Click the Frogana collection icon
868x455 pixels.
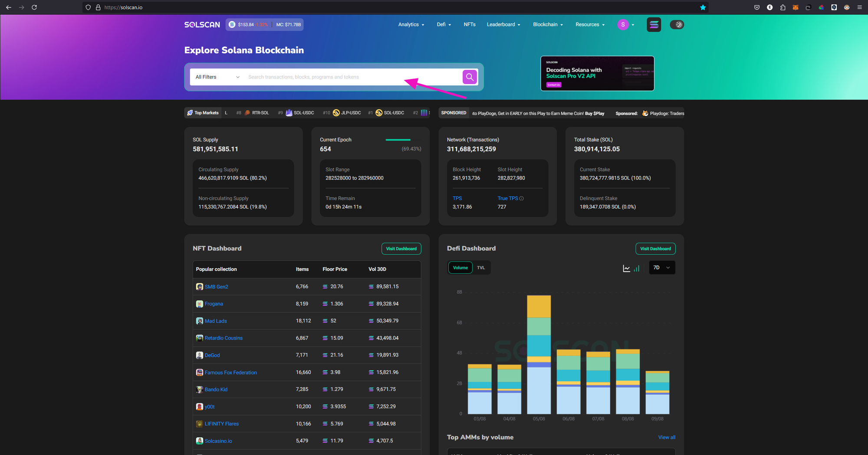(200, 304)
